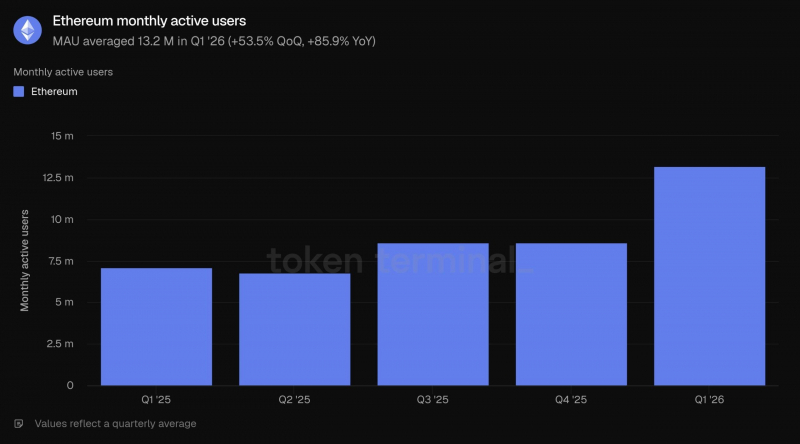Screen dimensions: 800x444
Task: Click the 0 y-axis tick label
Action: pos(70,385)
